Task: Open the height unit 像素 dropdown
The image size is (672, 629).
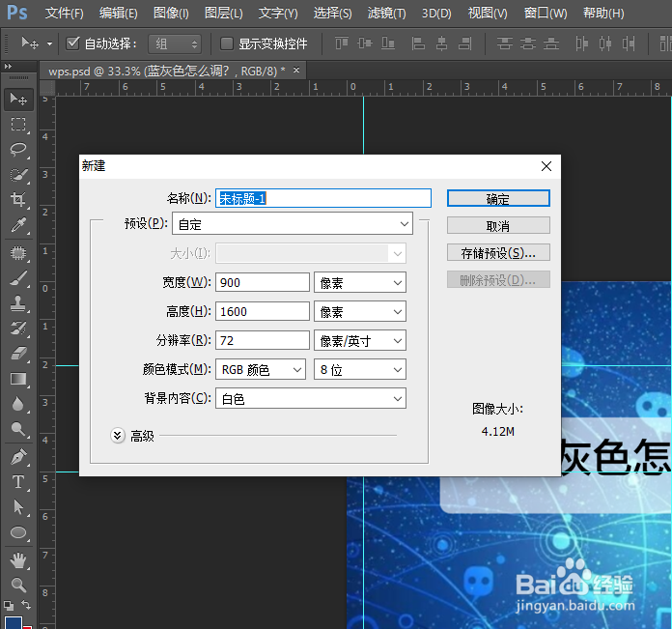Action: click(360, 312)
